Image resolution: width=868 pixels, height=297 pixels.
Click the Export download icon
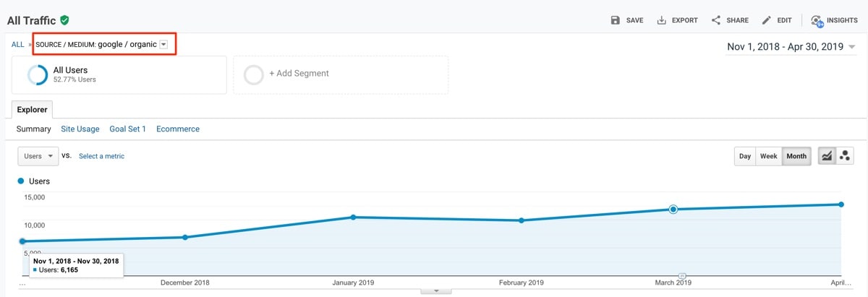[661, 20]
